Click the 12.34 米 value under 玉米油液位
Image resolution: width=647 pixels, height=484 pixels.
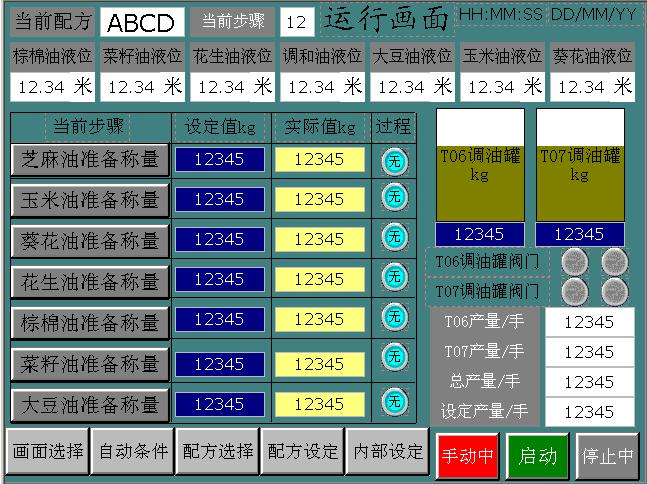click(502, 87)
